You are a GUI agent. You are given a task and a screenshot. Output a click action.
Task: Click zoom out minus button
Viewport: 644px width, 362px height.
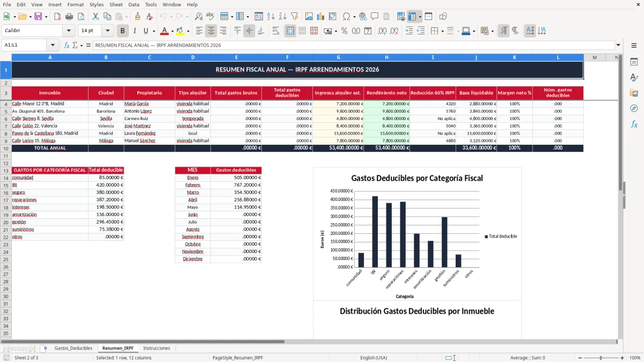click(580, 358)
